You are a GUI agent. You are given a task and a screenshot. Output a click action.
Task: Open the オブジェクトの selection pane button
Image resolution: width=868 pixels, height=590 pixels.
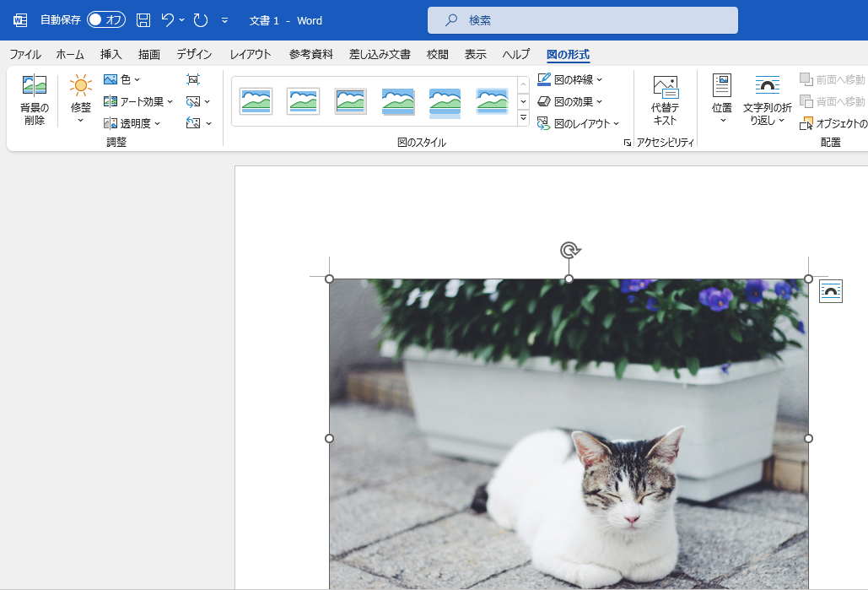click(x=833, y=123)
